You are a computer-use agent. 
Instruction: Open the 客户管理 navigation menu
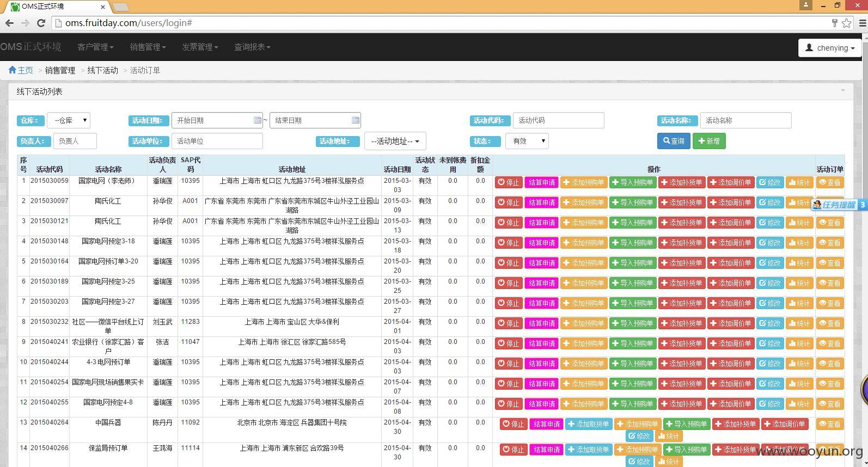[95, 47]
